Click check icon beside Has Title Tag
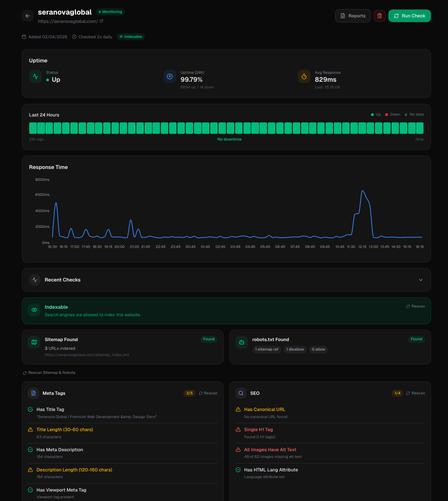 (30, 409)
